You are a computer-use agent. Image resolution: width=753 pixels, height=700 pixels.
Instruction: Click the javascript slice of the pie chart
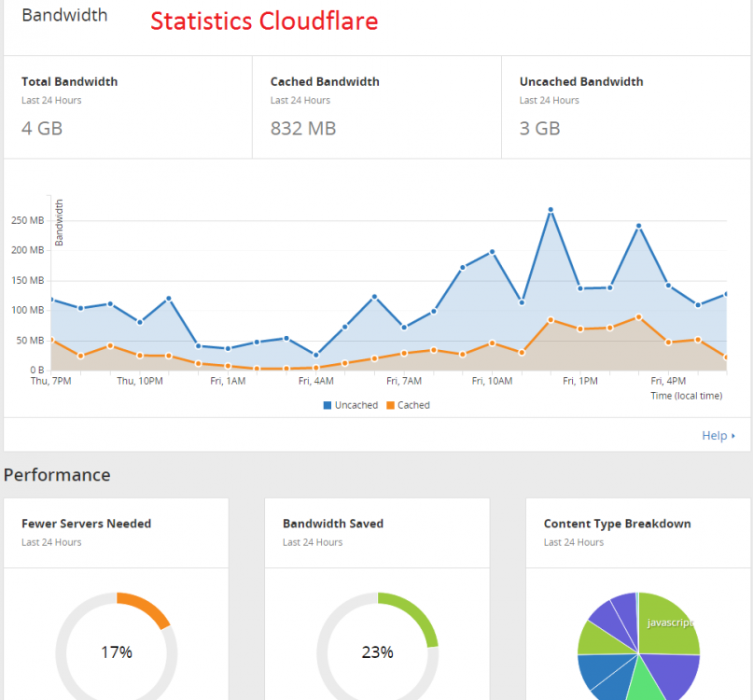click(x=667, y=622)
